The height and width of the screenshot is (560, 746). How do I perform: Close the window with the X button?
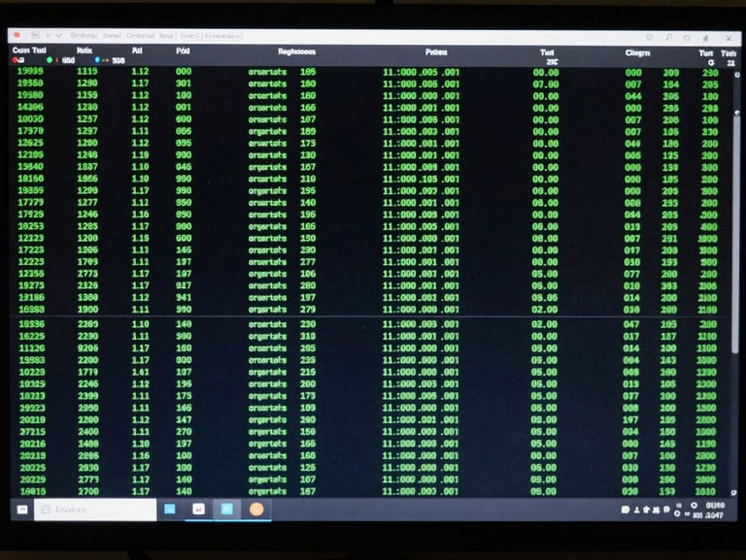pyautogui.click(x=728, y=38)
